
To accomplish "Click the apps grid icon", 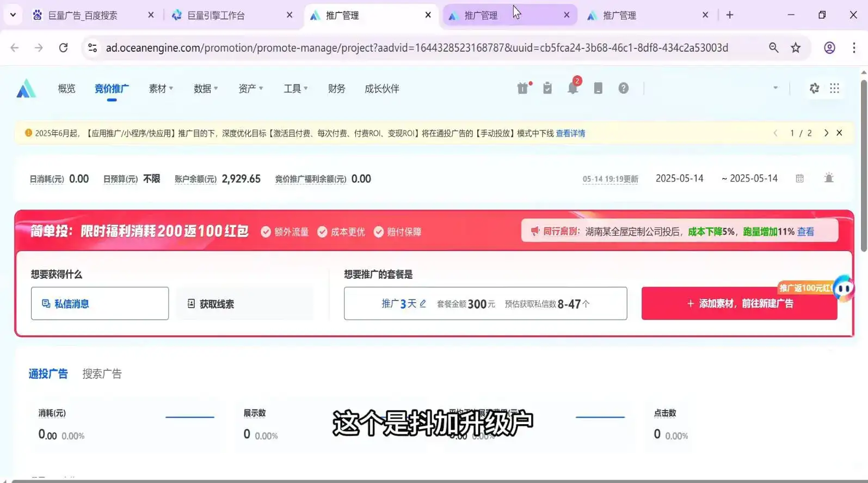I will click(834, 88).
